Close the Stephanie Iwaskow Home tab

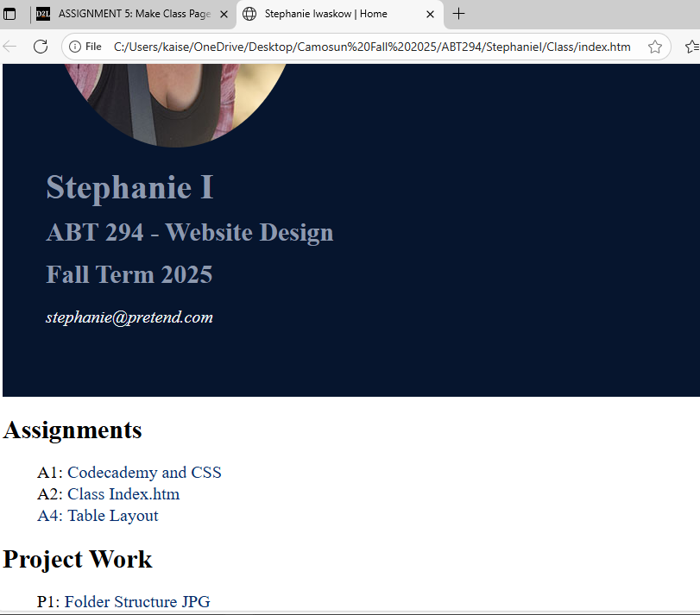coord(430,14)
